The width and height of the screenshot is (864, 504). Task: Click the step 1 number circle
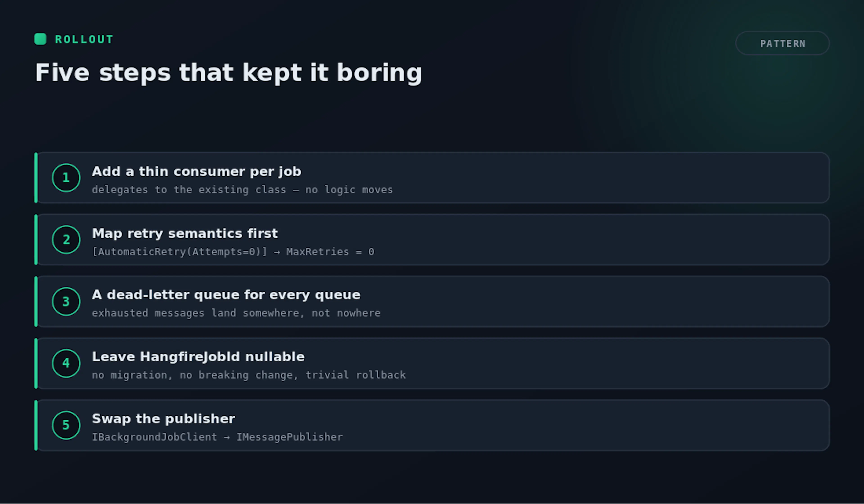click(66, 178)
